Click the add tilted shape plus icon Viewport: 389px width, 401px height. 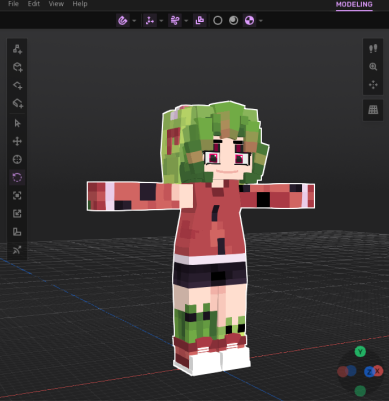pyautogui.click(x=17, y=103)
